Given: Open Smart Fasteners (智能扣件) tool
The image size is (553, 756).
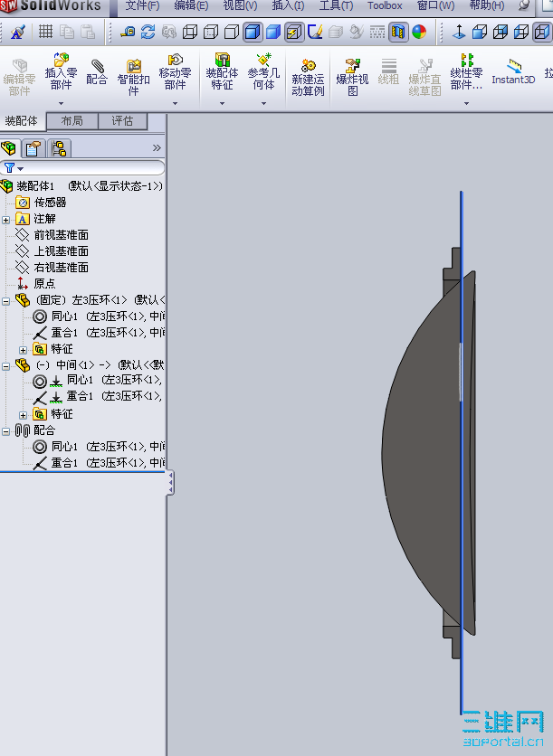Looking at the screenshot, I should 134,77.
